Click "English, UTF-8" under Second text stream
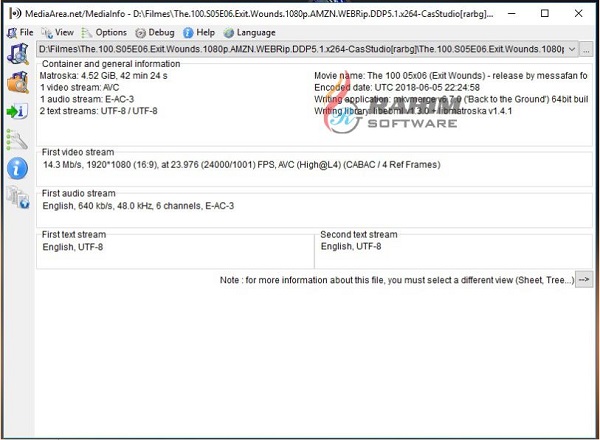This screenshot has width=600, height=440. 351,246
